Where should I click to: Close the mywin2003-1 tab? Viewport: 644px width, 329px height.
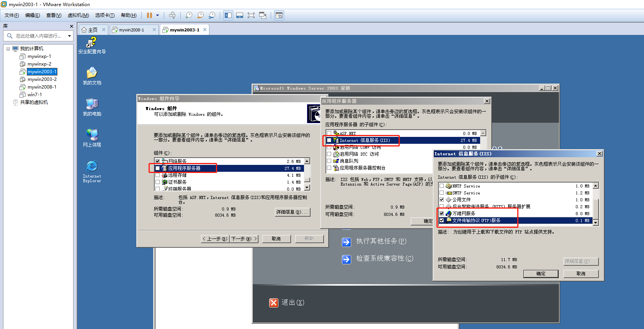pyautogui.click(x=205, y=30)
